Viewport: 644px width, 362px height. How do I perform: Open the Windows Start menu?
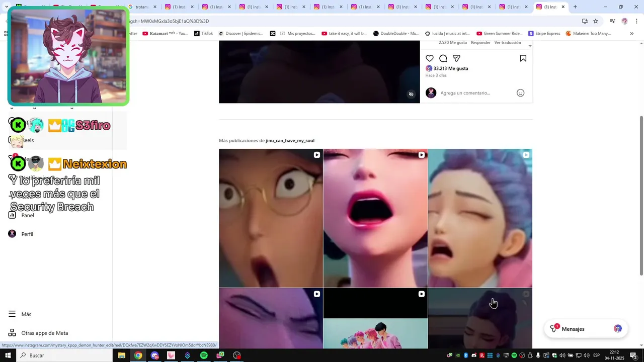8,355
